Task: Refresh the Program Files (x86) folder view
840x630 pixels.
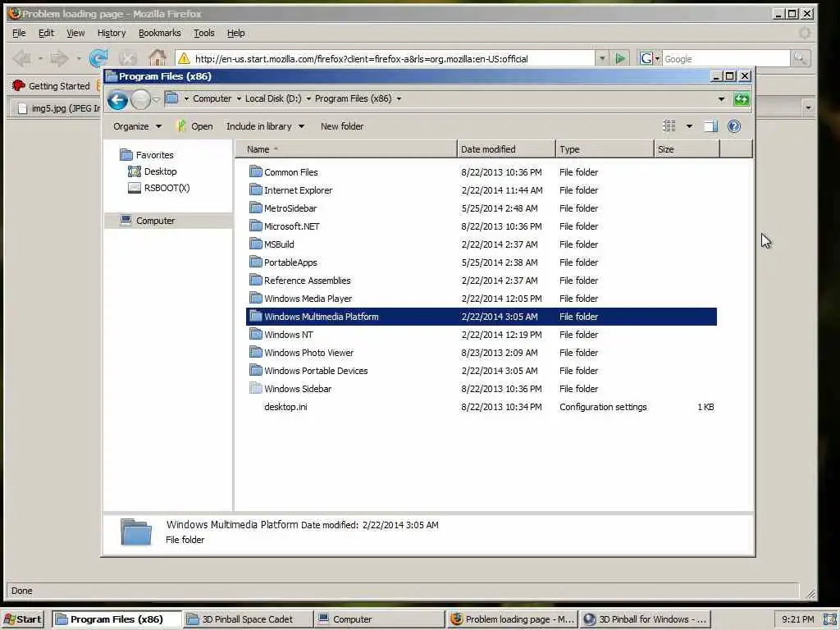Action: 742,99
